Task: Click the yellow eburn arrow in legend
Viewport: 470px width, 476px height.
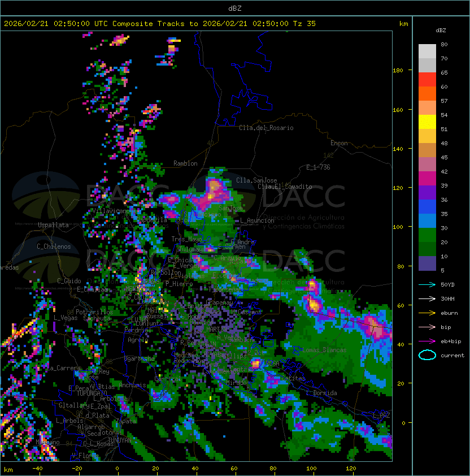Action: (x=427, y=313)
